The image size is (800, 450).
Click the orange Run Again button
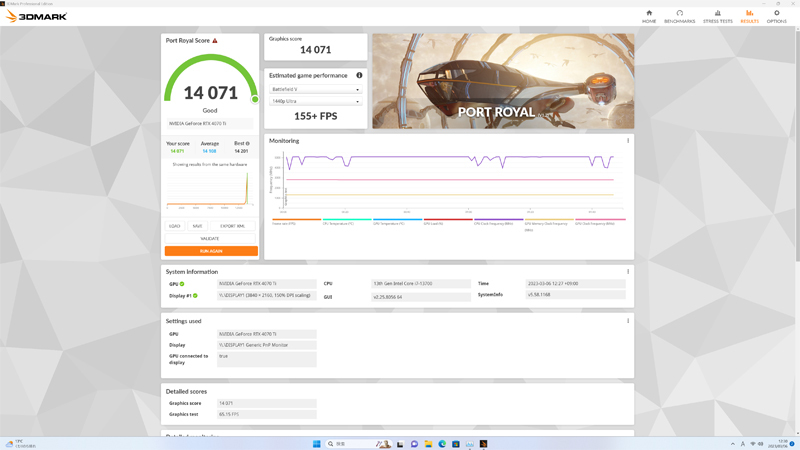click(x=211, y=251)
